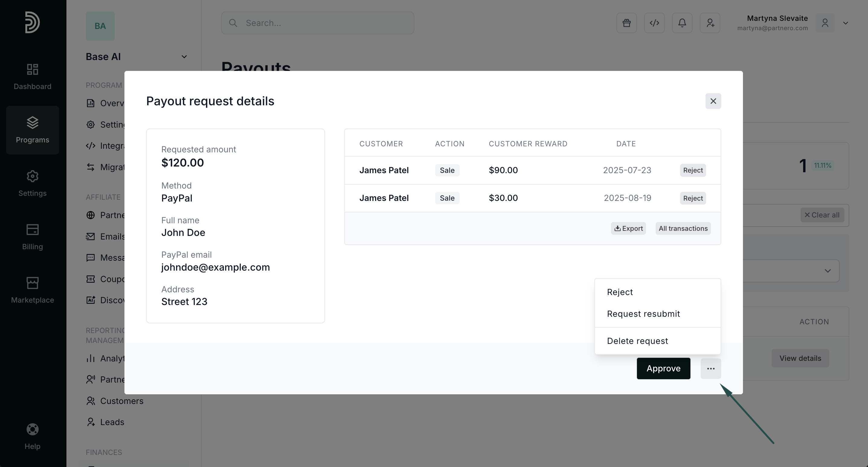Expand the user account chevron menu
The height and width of the screenshot is (467, 868).
(x=845, y=23)
